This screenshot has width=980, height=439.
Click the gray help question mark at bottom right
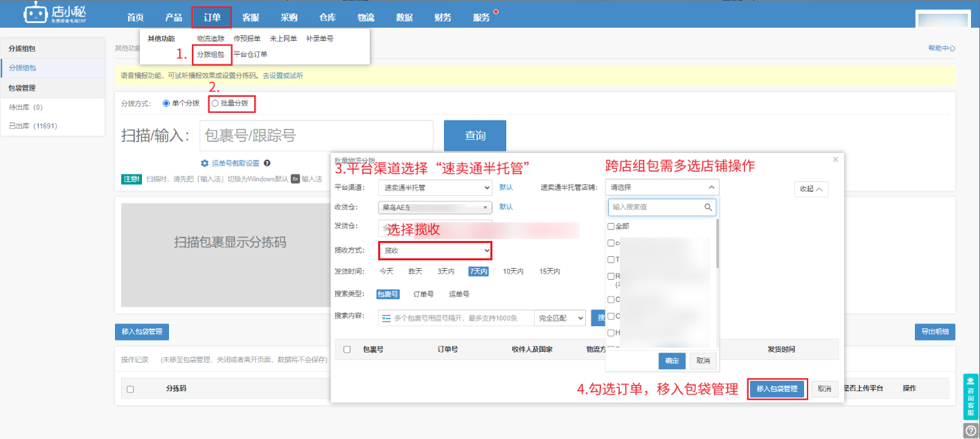(x=971, y=430)
